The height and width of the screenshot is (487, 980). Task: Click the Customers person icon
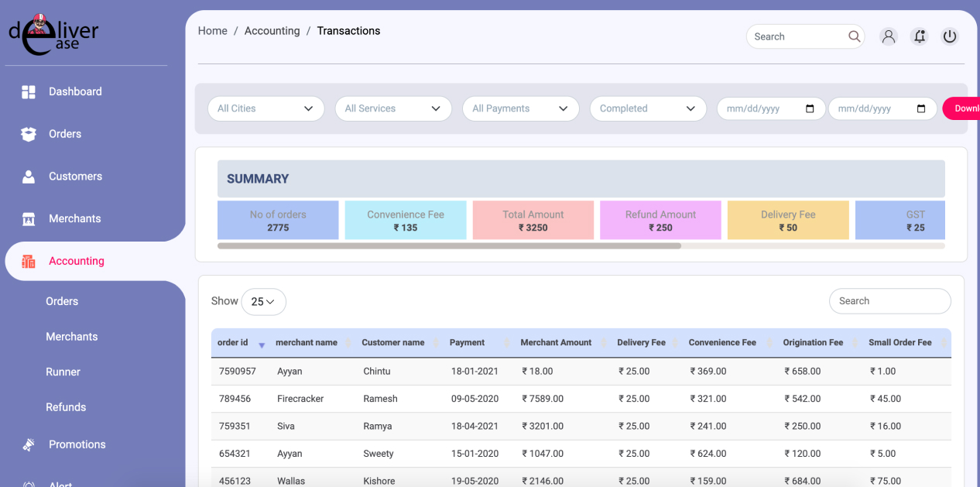29,177
